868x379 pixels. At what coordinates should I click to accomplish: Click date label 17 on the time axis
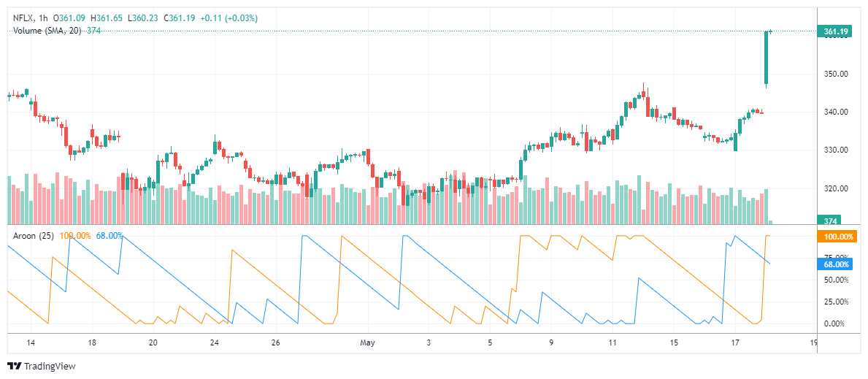pyautogui.click(x=734, y=343)
